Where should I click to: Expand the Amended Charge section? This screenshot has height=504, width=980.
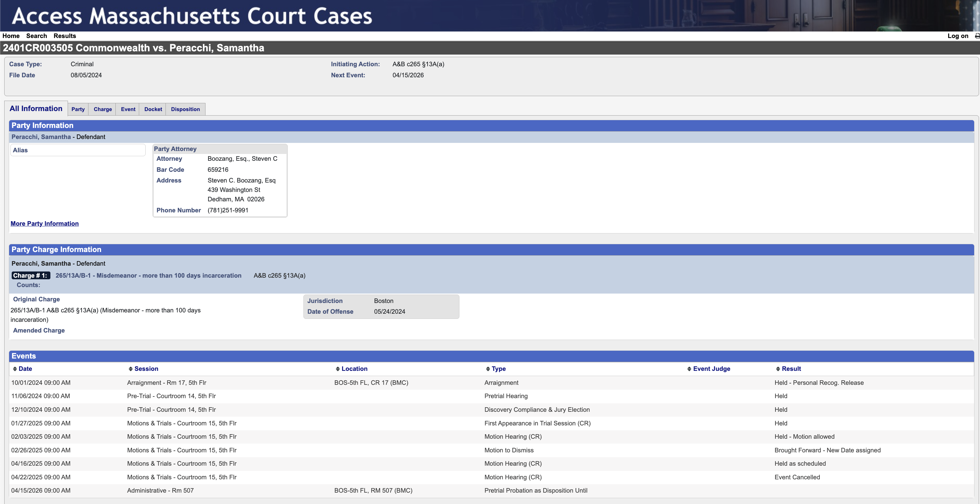(38, 330)
